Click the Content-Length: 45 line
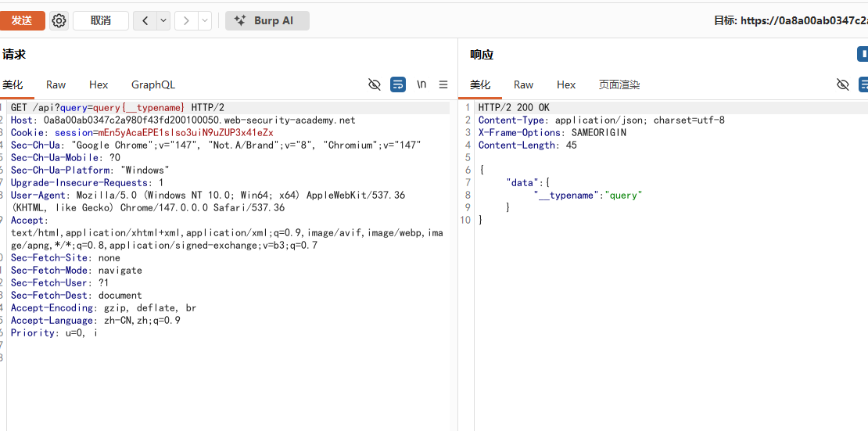The image size is (868, 431). 528,145
